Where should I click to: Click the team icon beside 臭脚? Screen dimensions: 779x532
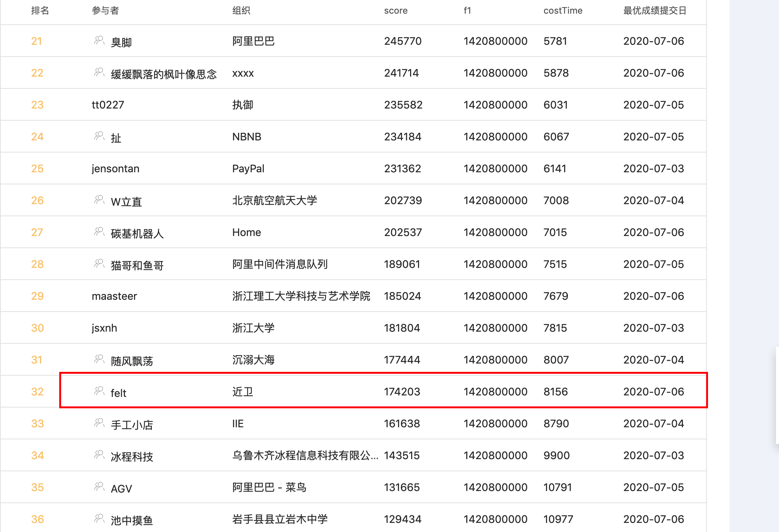99,40
